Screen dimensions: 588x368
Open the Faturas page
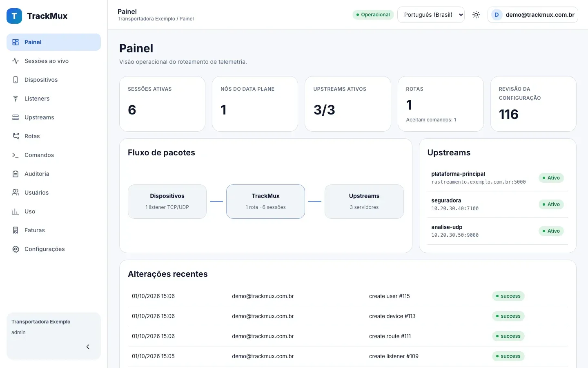click(x=53, y=230)
